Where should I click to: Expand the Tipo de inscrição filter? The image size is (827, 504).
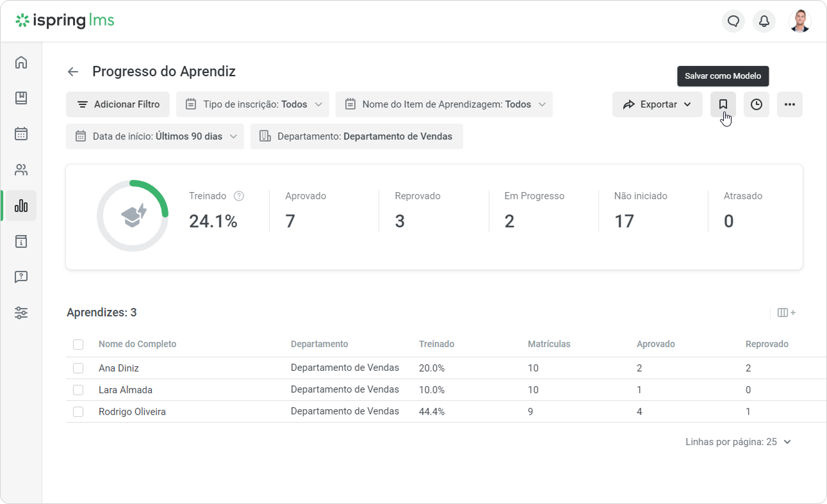[x=253, y=104]
